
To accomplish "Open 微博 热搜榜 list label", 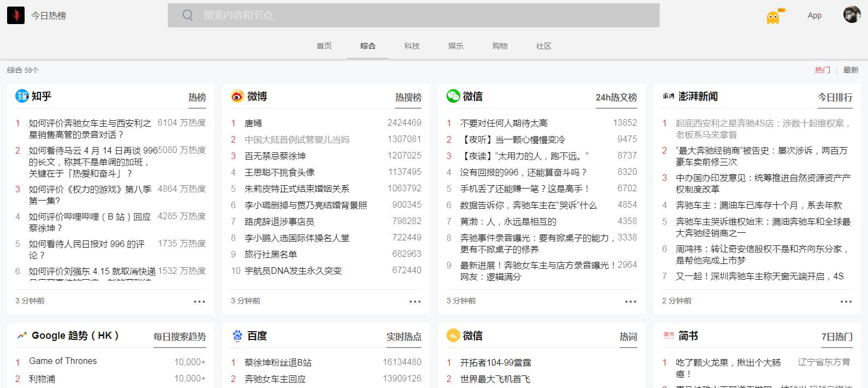I will pos(409,97).
